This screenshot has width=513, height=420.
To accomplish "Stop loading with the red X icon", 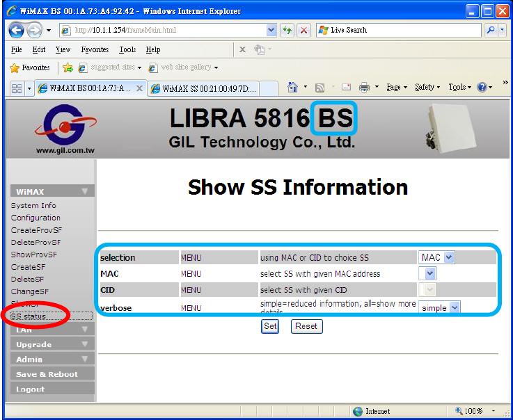I will click(x=303, y=31).
